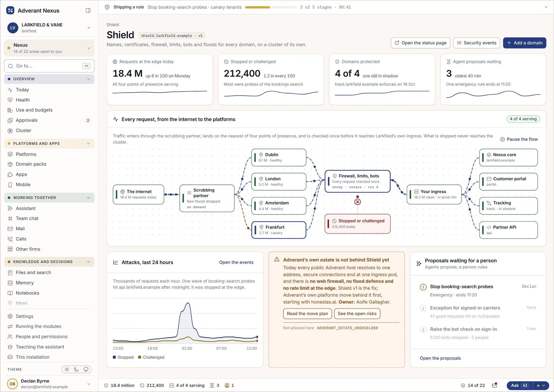The image size is (554, 392).
Task: Go to Approvals in sidebar
Action: (49, 120)
